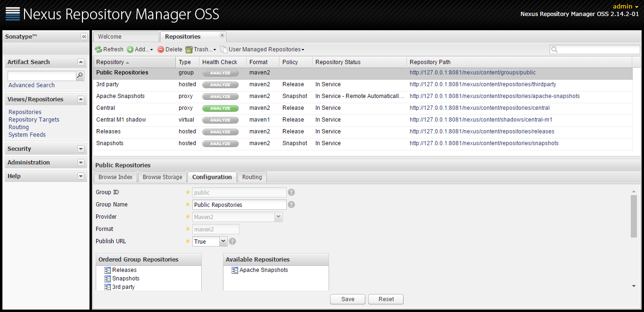Click Analyze for 3rd party
The image size is (644, 312).
tap(220, 85)
